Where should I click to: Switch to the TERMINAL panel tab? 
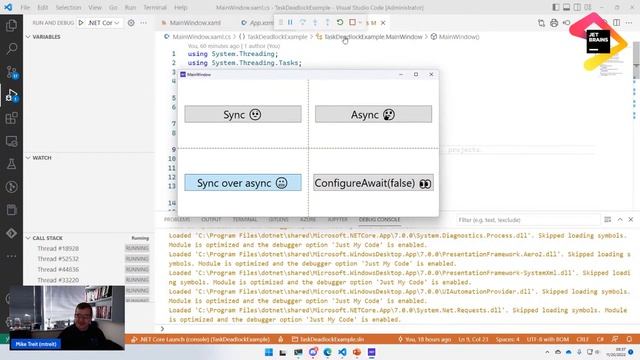point(245,220)
